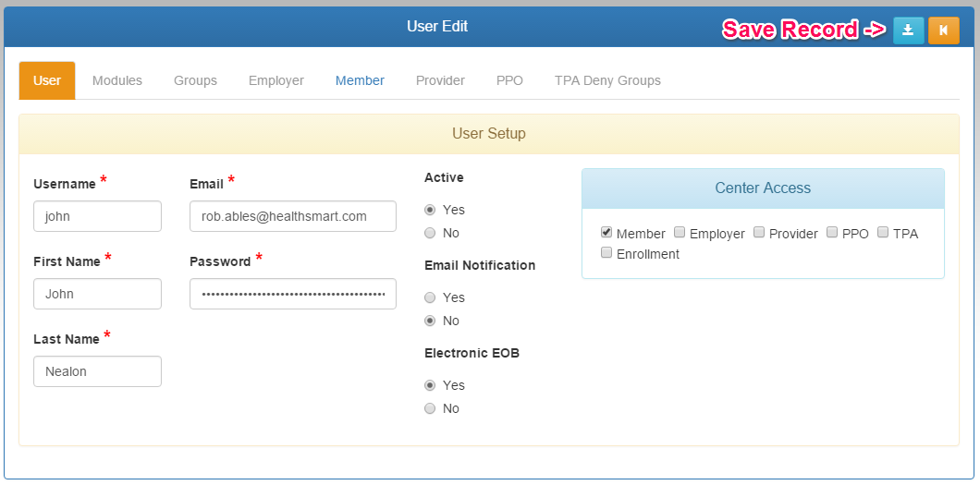Click the blue Save Record download icon

908,30
